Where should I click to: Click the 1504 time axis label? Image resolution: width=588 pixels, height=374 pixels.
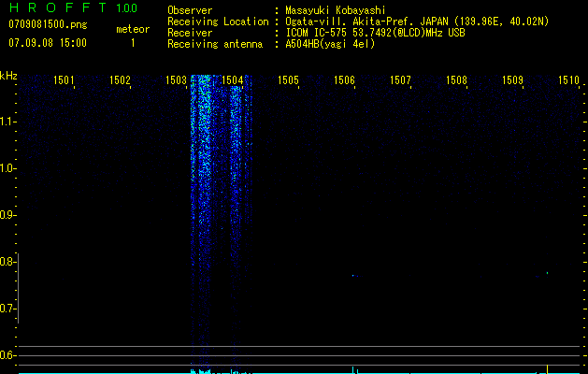coord(232,79)
